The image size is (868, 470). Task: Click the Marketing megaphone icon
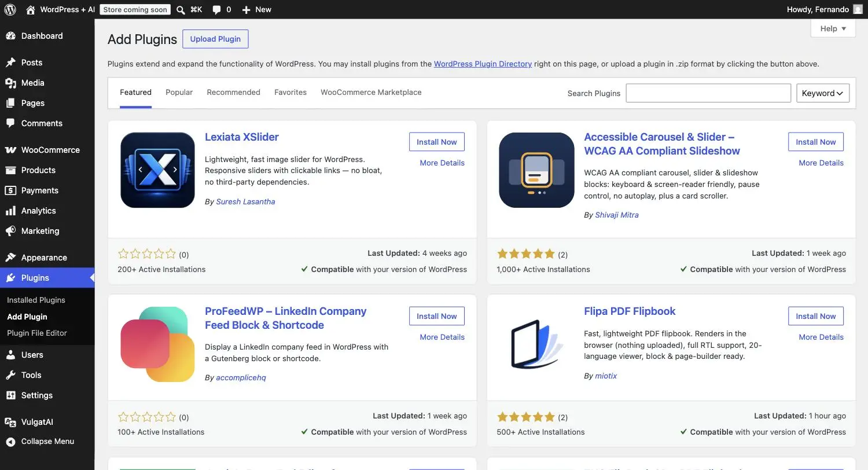10,231
